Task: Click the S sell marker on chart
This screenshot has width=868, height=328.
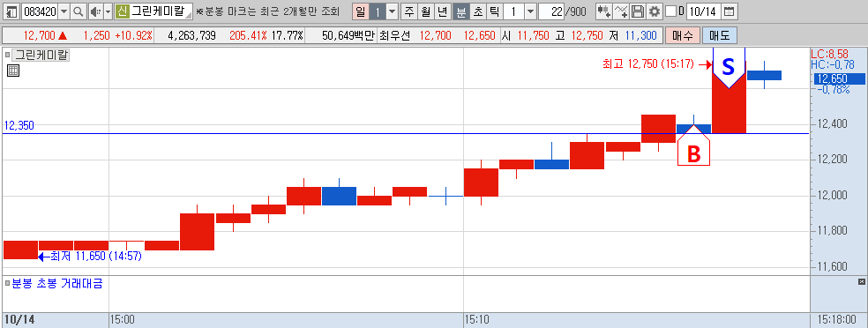Action: click(729, 67)
